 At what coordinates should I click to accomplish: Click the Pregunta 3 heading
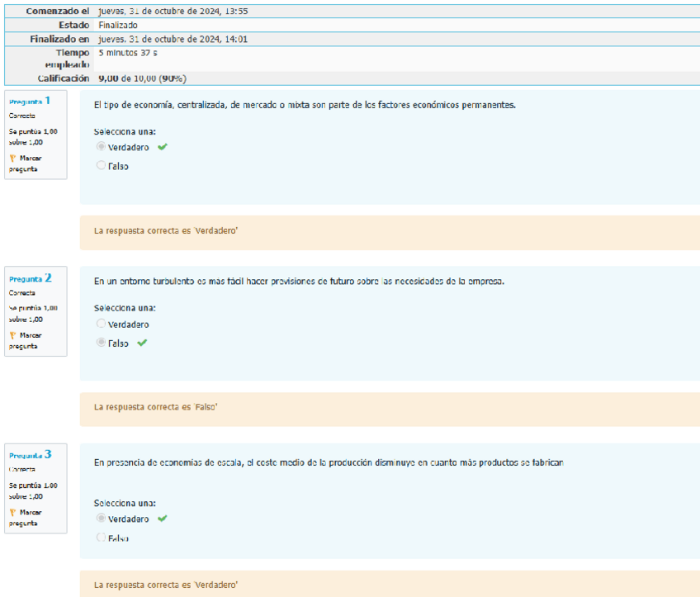click(30, 454)
